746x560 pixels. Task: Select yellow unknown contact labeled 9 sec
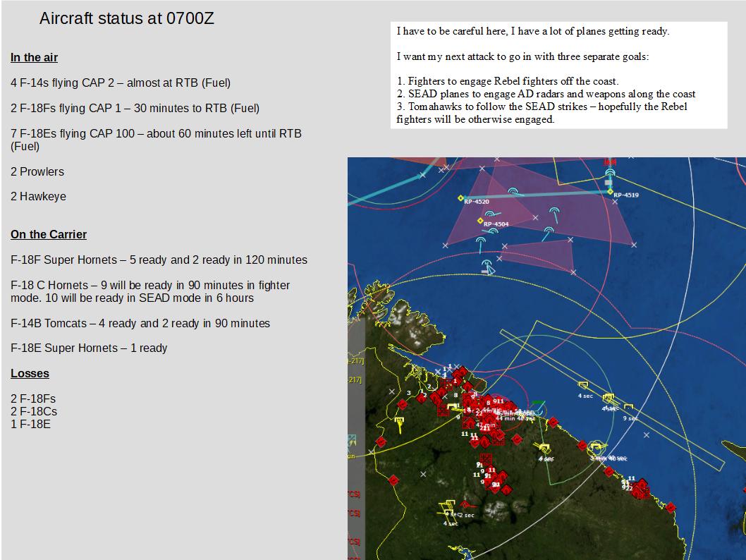[628, 408]
